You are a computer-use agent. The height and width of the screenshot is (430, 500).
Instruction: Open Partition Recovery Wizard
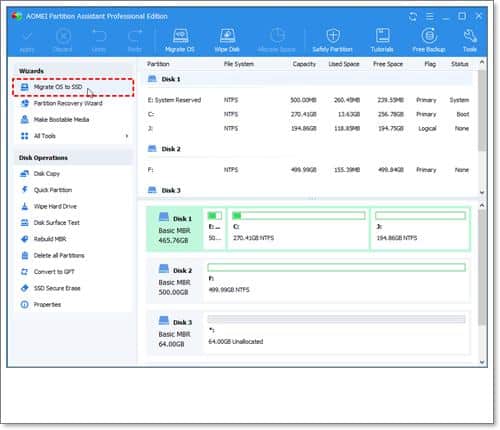68,103
